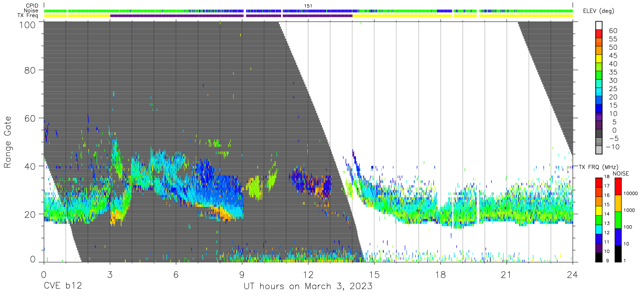Select the yellow segment of the ELEV colorbar
The image size is (644, 297).
599,59
